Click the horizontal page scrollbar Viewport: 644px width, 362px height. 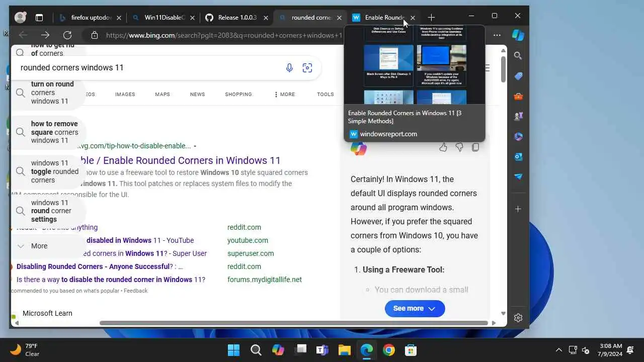tap(294, 323)
